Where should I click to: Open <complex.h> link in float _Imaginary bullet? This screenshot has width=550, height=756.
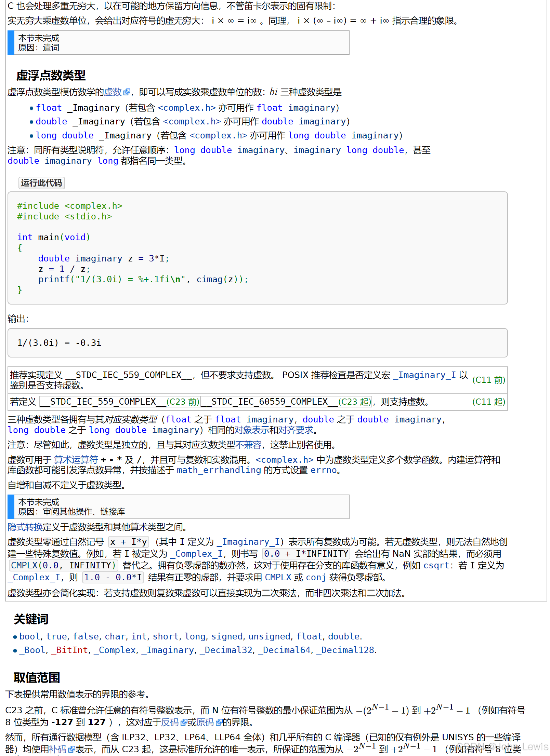(x=187, y=108)
